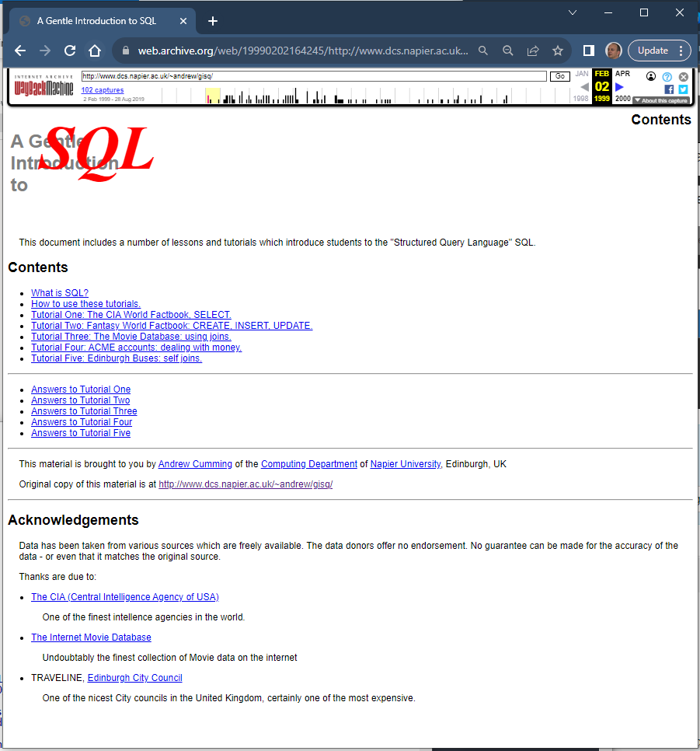Share capture on Facebook icon
Screen dimensions: 700x751
coord(669,89)
